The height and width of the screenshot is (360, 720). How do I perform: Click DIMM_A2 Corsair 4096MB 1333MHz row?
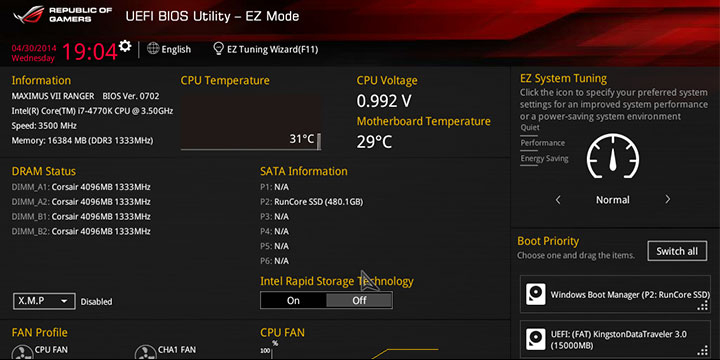[81, 202]
